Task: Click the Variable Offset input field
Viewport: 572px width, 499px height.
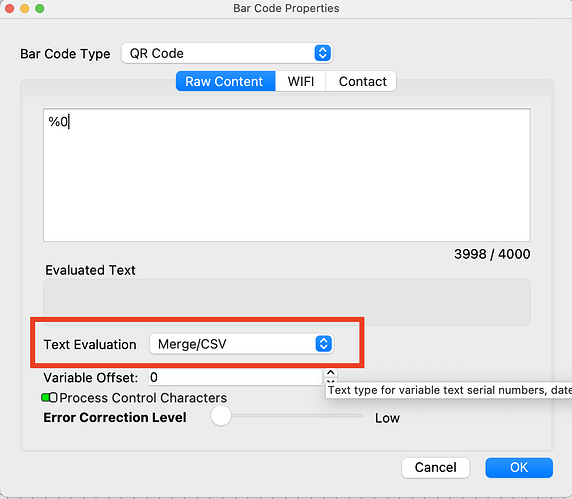Action: (235, 378)
